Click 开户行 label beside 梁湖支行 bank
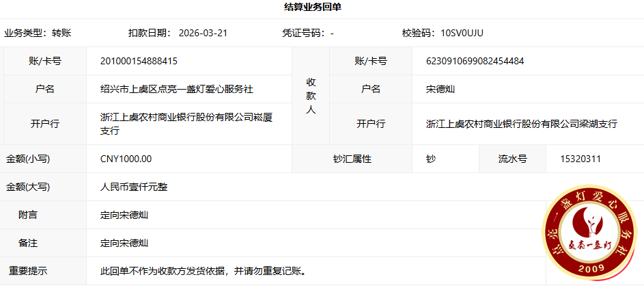The image size is (644, 288). coord(371,124)
